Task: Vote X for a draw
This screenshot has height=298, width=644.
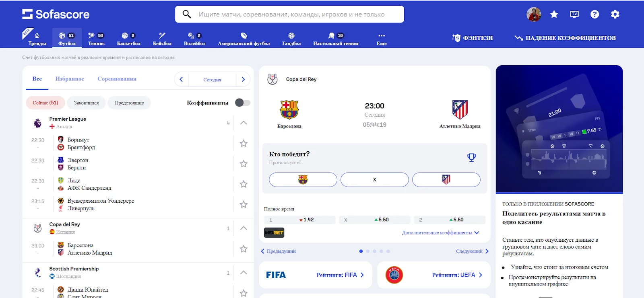Action: pos(375,180)
